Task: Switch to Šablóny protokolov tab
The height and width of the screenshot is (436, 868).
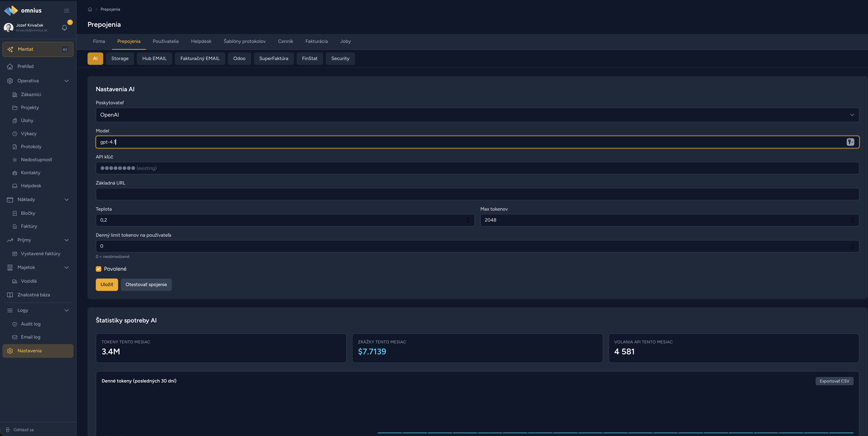Action: [245, 41]
